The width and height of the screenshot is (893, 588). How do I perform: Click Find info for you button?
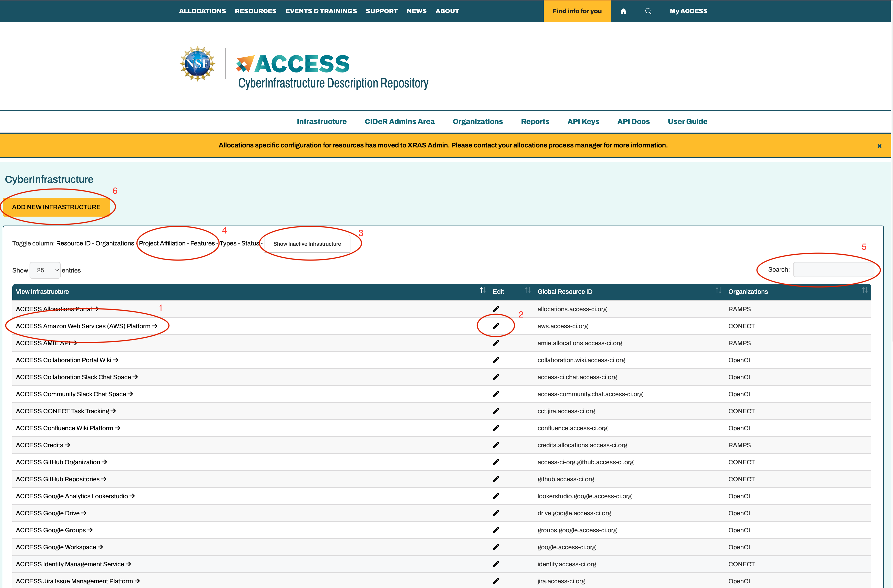[x=577, y=11]
